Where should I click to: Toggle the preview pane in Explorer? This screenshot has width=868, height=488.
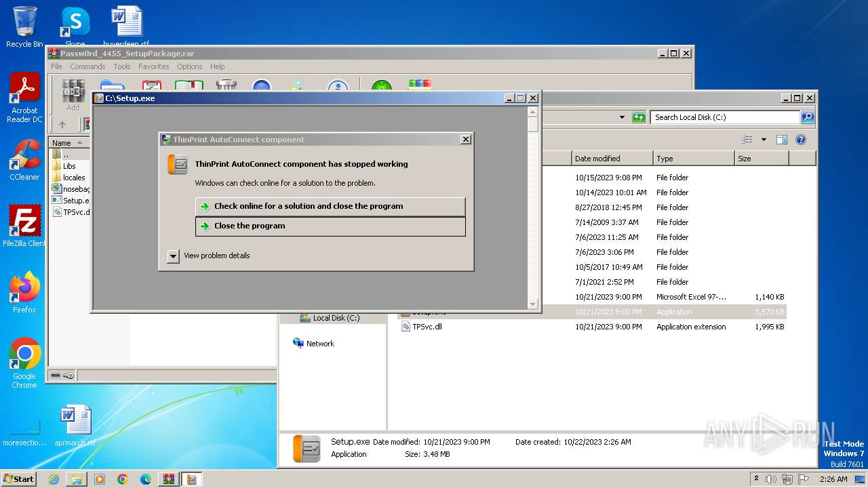(781, 140)
